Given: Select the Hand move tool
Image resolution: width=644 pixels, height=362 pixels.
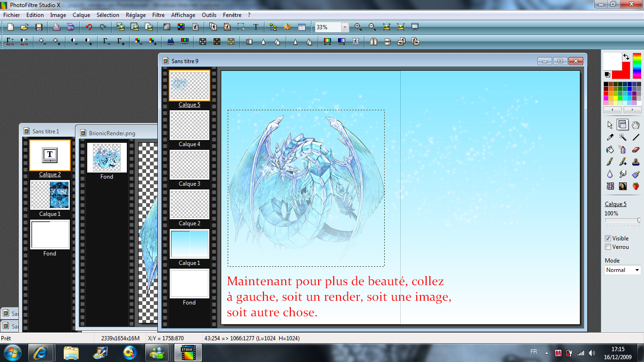Looking at the screenshot, I should (636, 125).
